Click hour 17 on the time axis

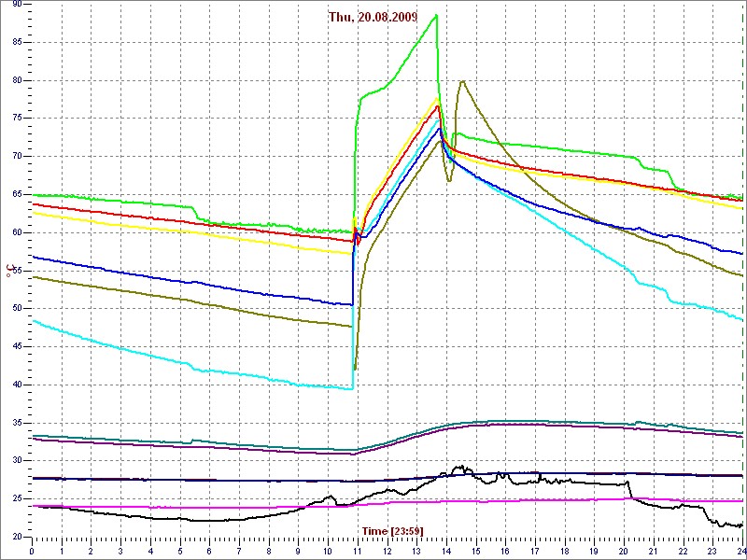tap(535, 551)
